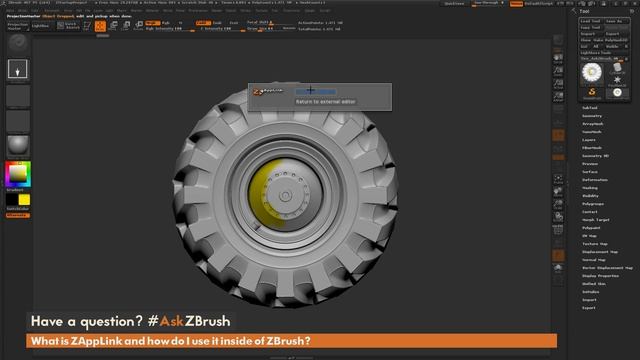Click the Rotate mode icon in top shelf

pyautogui.click(x=138, y=26)
